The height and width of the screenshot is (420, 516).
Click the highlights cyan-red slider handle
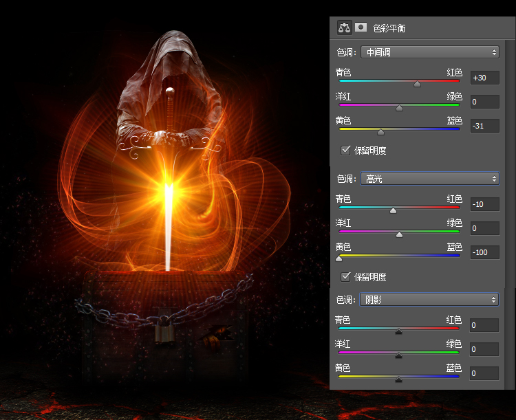click(393, 211)
